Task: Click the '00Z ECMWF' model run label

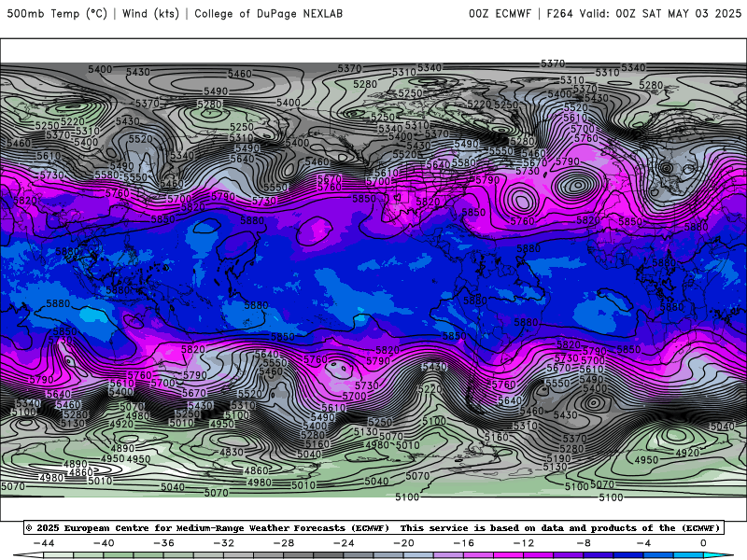Action: click(x=500, y=13)
